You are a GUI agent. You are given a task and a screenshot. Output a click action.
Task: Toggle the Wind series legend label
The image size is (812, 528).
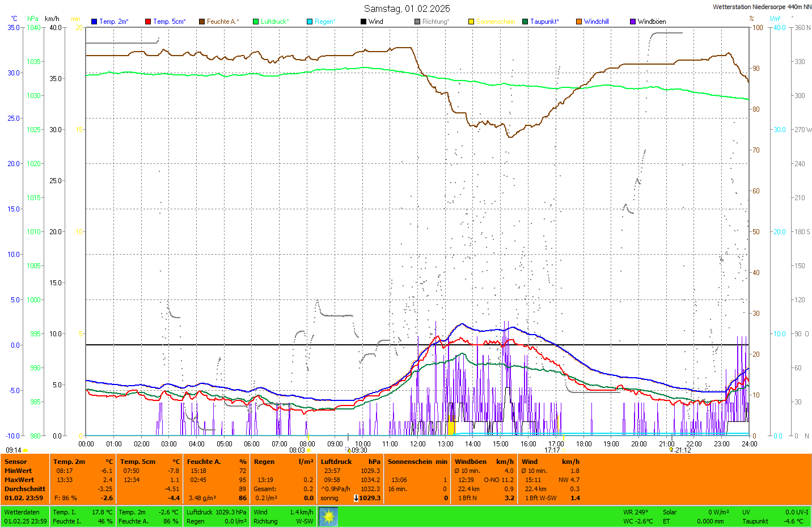(x=375, y=22)
